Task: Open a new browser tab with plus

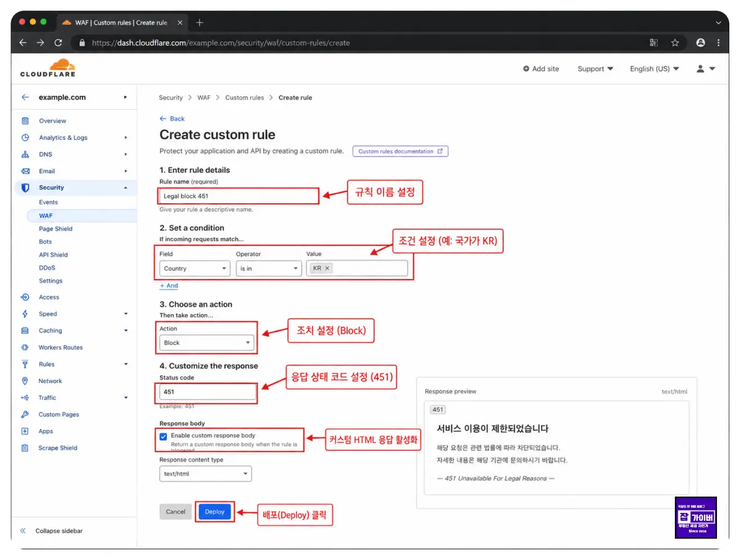Action: (x=199, y=22)
